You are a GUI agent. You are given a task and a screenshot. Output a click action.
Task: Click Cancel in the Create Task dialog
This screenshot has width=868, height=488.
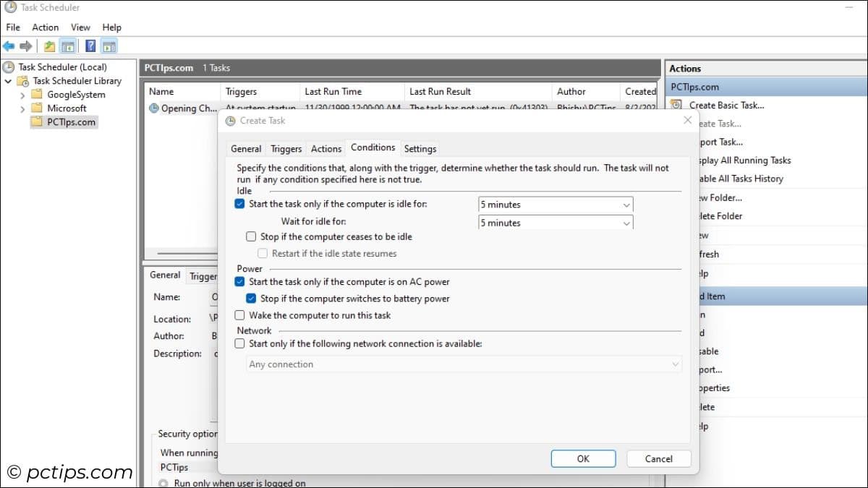(658, 458)
